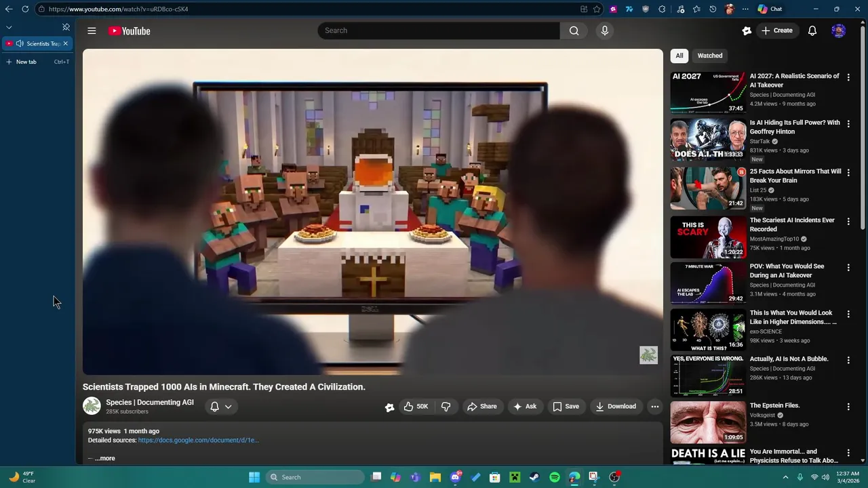This screenshot has width=868, height=488.
Task: Click the sparkle icon beside Create
Action: click(x=747, y=30)
